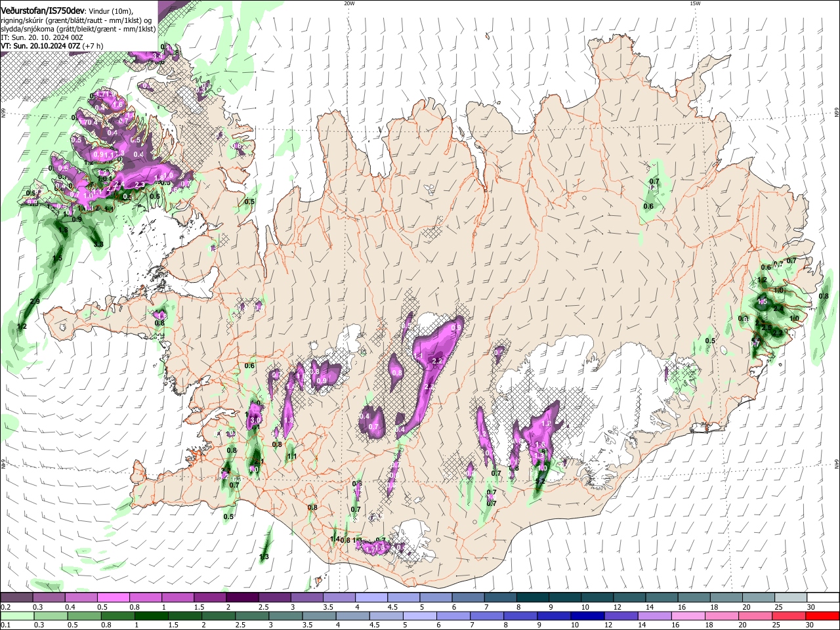
Task: Click the '3.3' precipitation value off the west coast
Action: (x=98, y=244)
